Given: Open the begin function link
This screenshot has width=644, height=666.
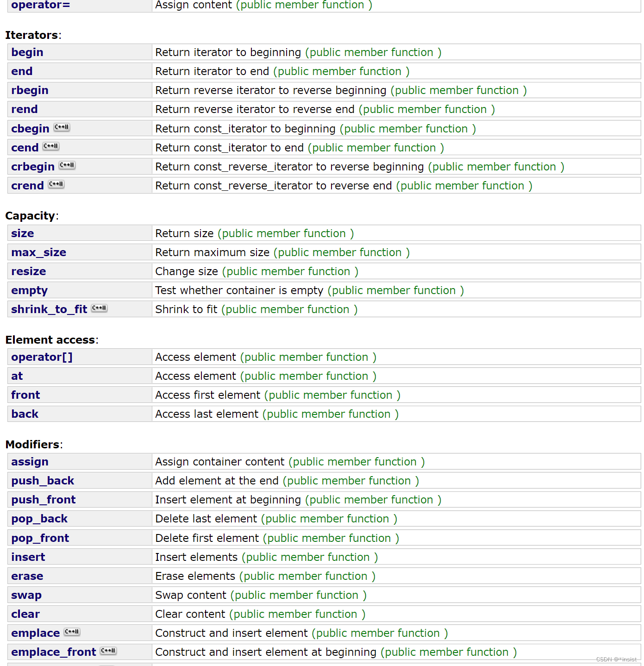Looking at the screenshot, I should click(27, 52).
